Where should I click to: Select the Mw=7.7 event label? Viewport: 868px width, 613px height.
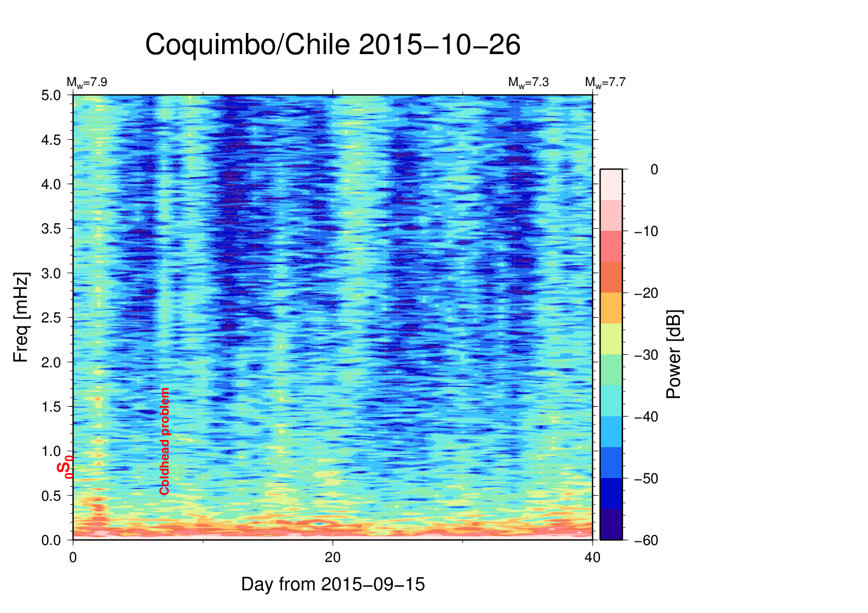click(605, 82)
